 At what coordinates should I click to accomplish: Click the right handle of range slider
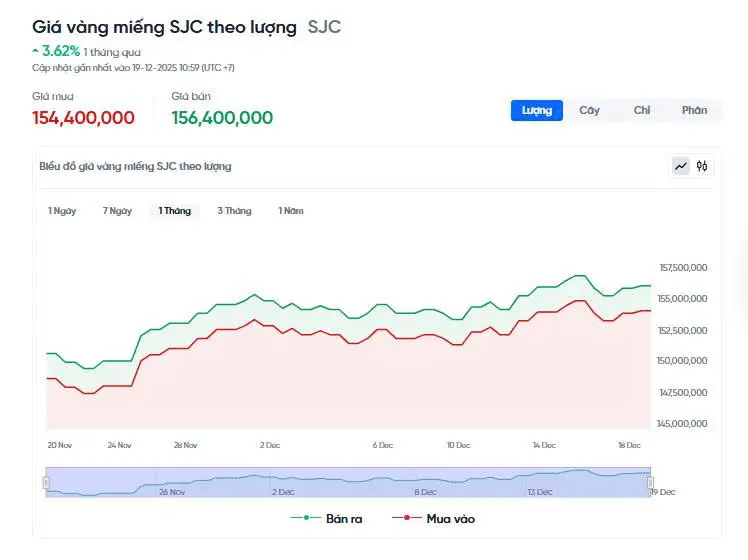click(x=651, y=482)
